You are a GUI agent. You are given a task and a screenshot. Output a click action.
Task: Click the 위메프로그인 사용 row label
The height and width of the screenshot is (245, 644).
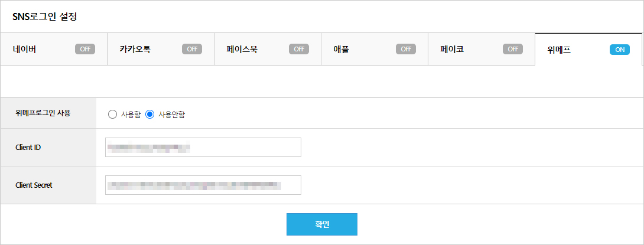click(x=43, y=113)
